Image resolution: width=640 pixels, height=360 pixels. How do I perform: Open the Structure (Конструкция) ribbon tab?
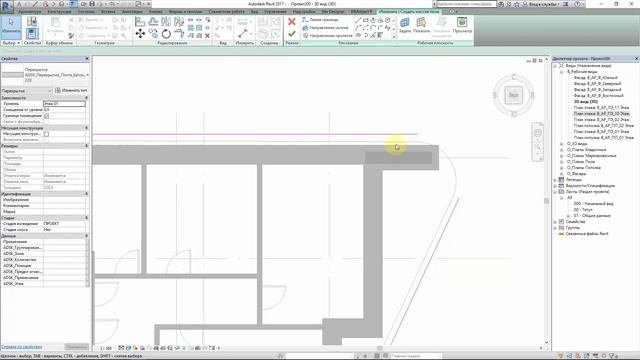coord(60,12)
